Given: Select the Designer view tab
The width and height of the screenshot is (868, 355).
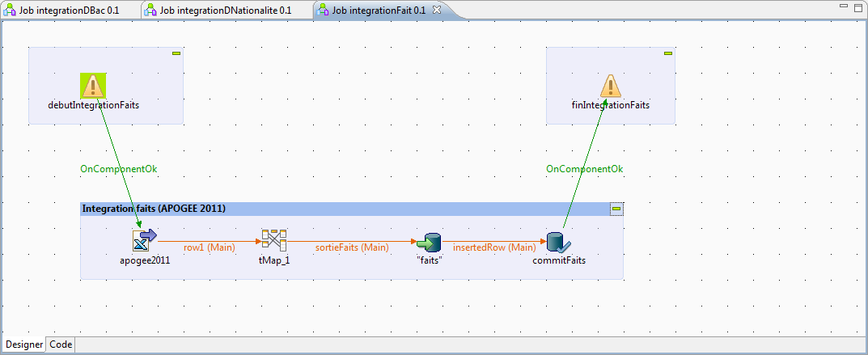Looking at the screenshot, I should [x=24, y=344].
